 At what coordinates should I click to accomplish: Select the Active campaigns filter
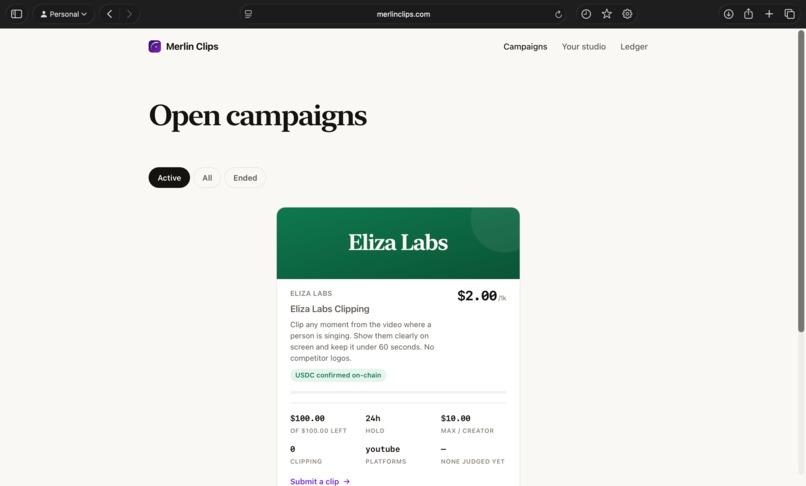tap(169, 177)
